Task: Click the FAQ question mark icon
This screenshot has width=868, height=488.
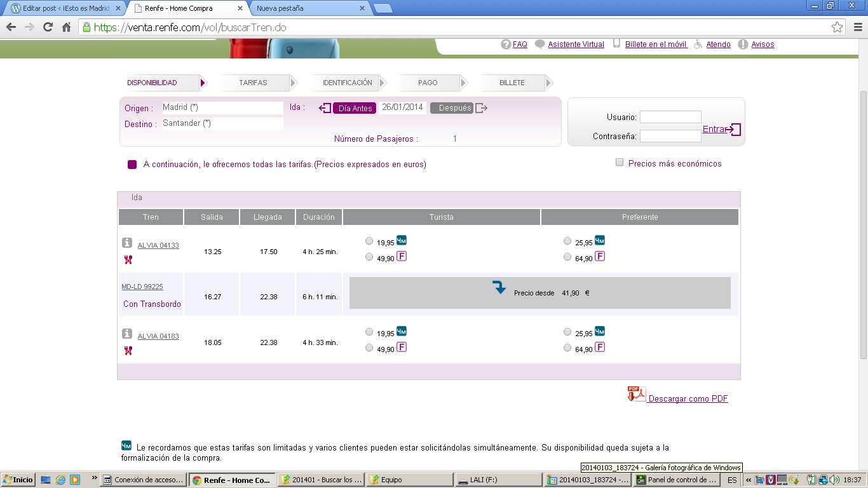Action: coord(506,44)
